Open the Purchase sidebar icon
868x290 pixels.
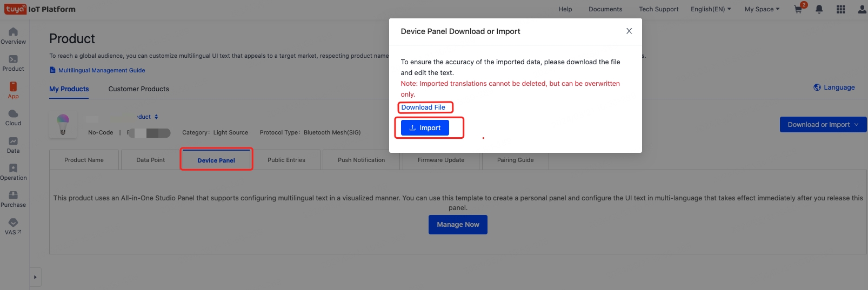click(x=13, y=195)
